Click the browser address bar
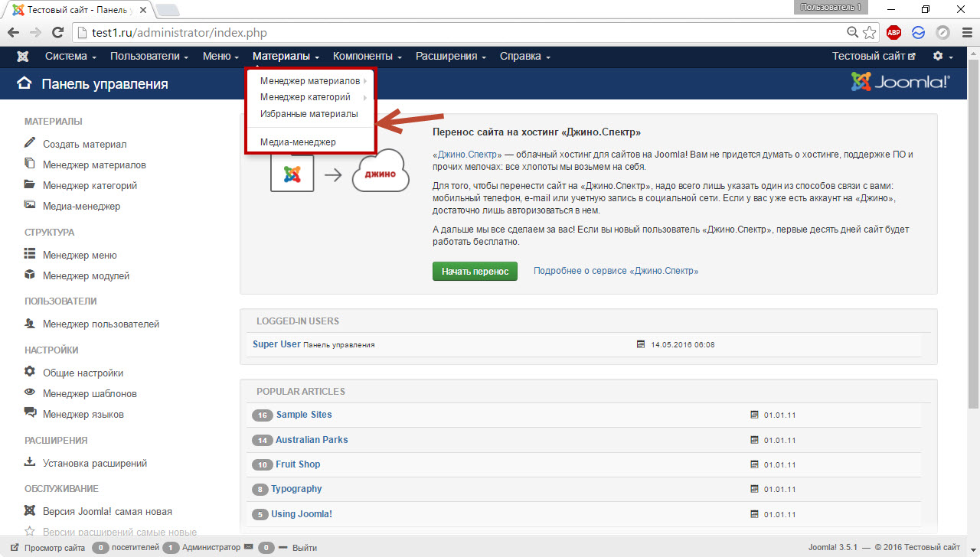Image resolution: width=980 pixels, height=557 pixels. click(459, 33)
